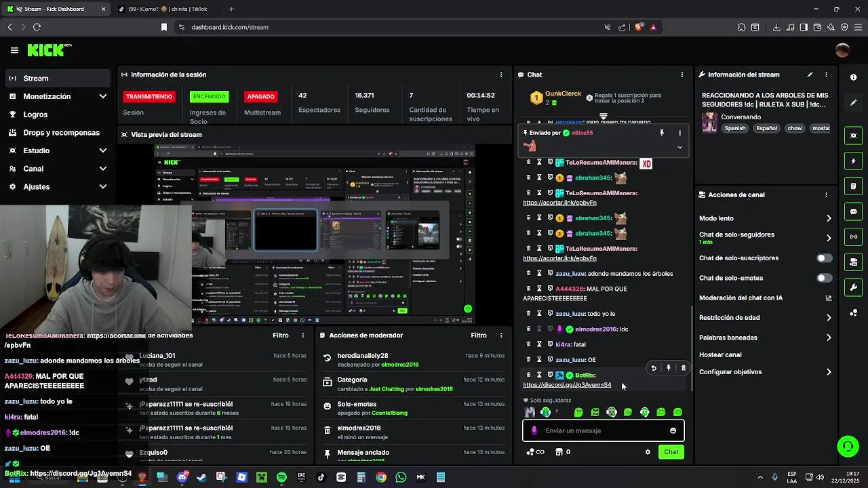Screen dimensions: 868x488
Task: Edit the stream information with the pencil icon
Action: (x=810, y=75)
